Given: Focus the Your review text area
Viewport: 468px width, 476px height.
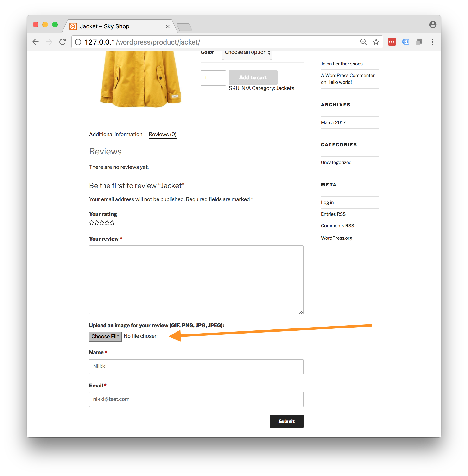Looking at the screenshot, I should coord(196,280).
